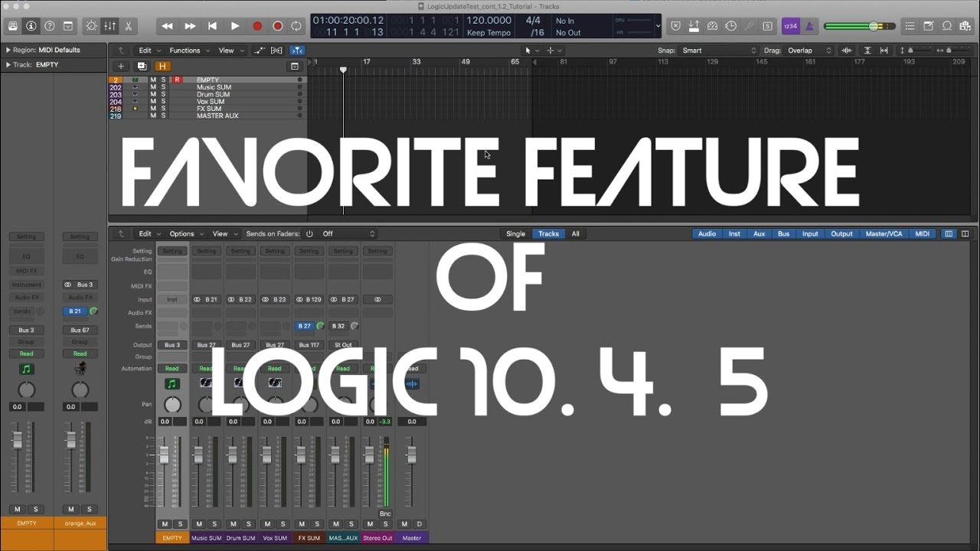Toggle the Hide tracks H button
980x551 pixels.
click(162, 67)
